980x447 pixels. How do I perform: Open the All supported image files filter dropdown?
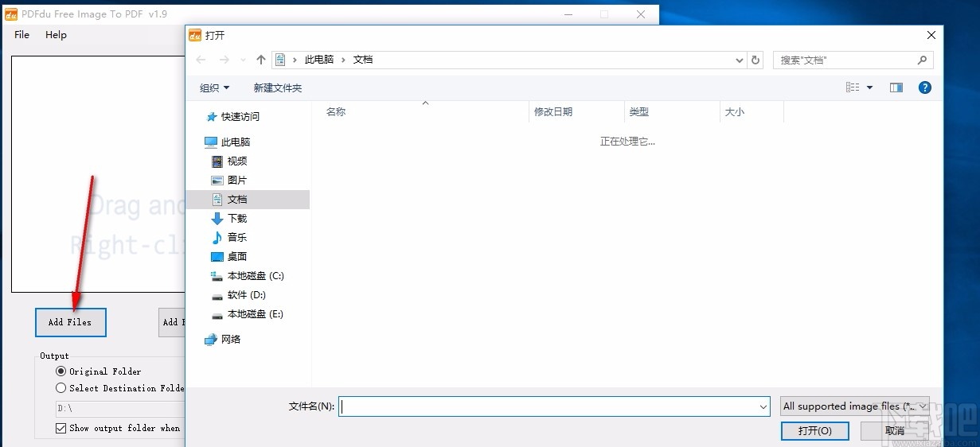pyautogui.click(x=855, y=406)
